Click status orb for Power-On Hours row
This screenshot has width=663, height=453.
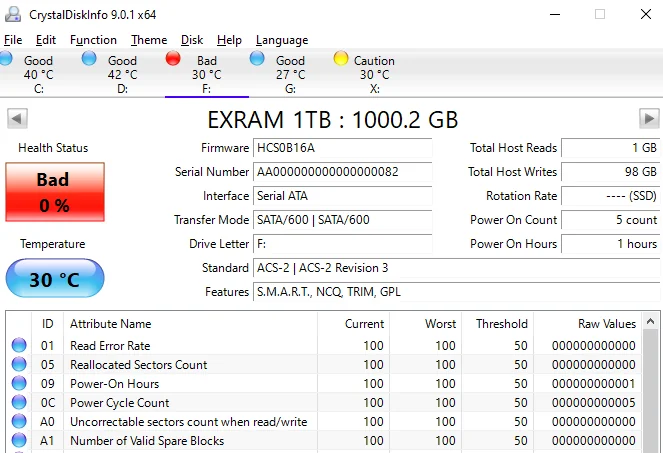coord(19,383)
